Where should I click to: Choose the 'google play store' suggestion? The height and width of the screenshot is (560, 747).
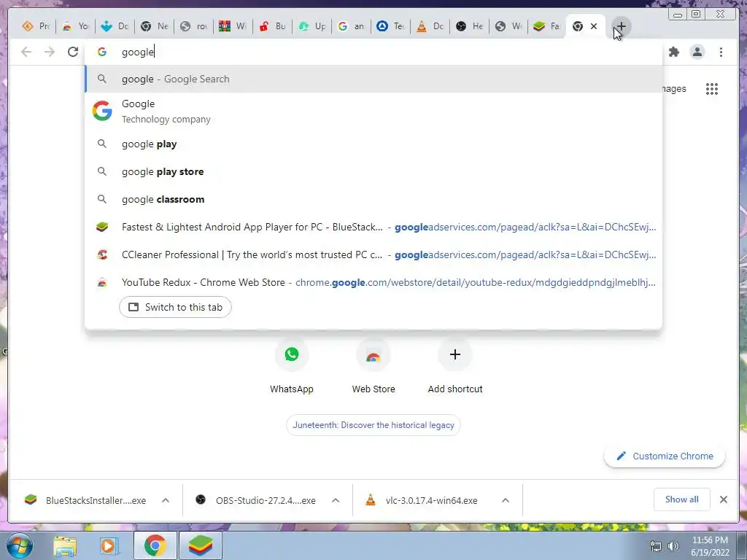point(373,171)
